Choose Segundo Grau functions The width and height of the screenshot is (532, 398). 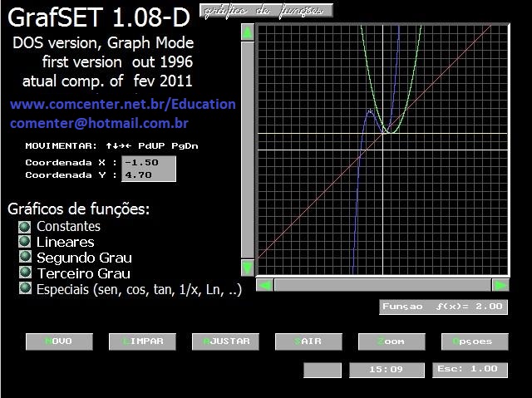coord(24,258)
